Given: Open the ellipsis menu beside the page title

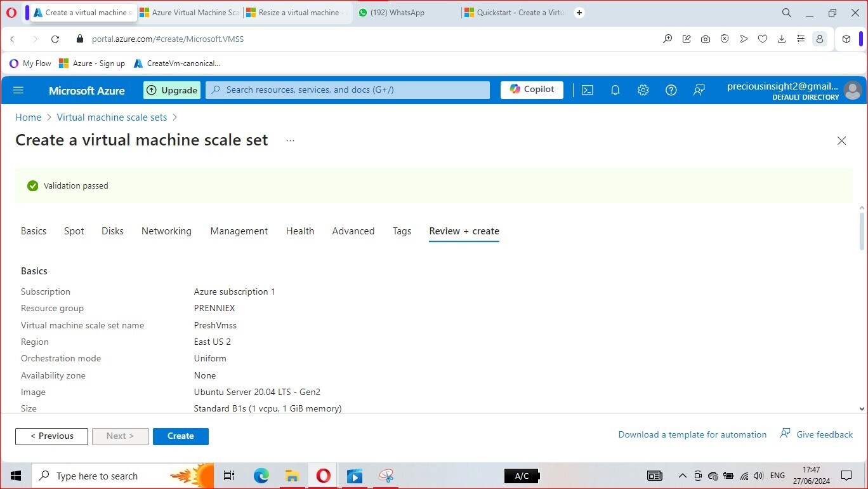Looking at the screenshot, I should pos(290,140).
